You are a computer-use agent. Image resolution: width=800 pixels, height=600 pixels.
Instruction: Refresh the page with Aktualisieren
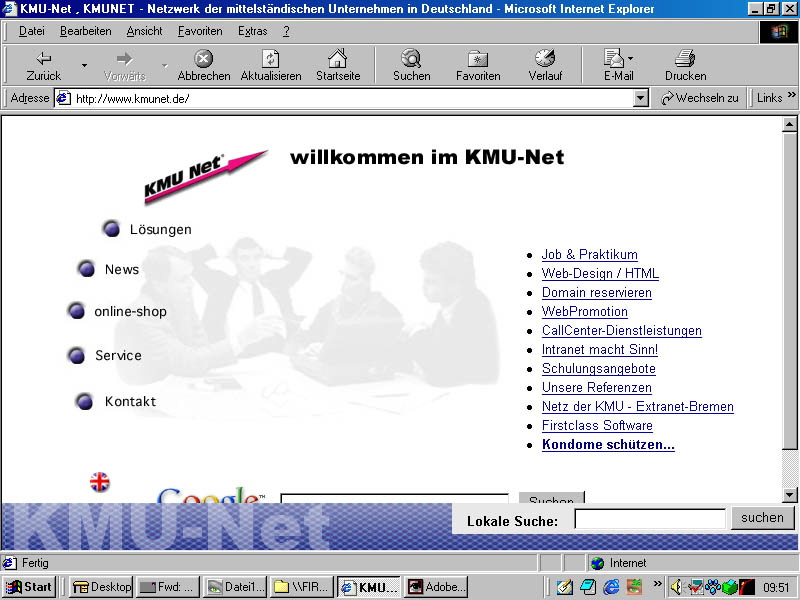tap(271, 65)
